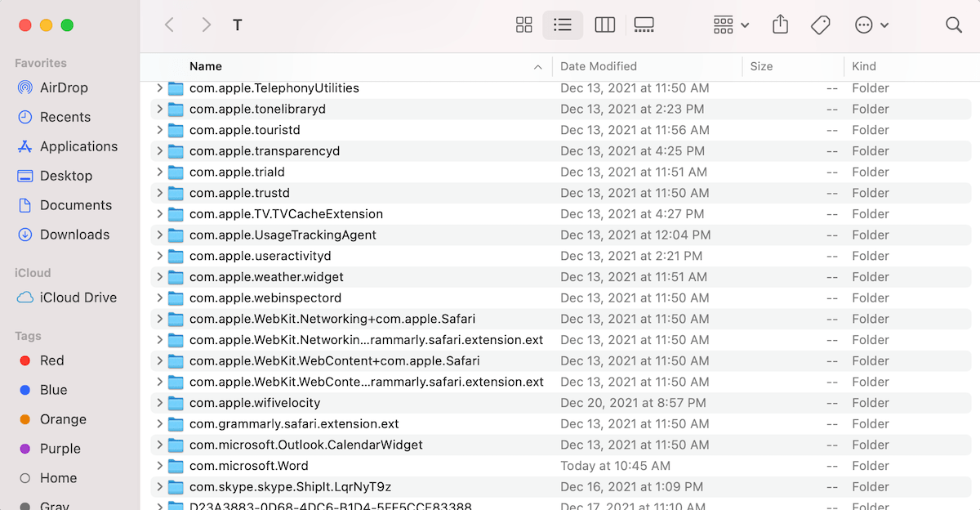This screenshot has width=980, height=510.
Task: Select the com.apple.transparencyd folder name
Action: click(265, 150)
